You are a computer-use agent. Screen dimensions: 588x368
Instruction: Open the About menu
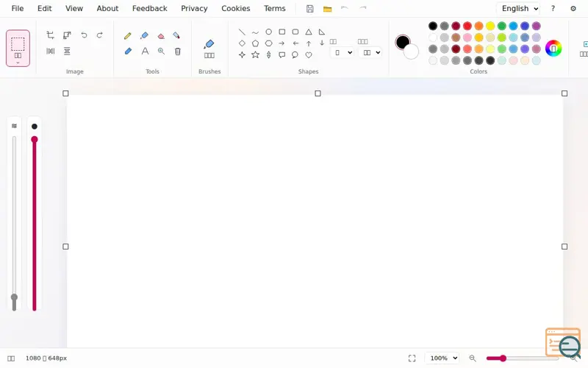(107, 9)
